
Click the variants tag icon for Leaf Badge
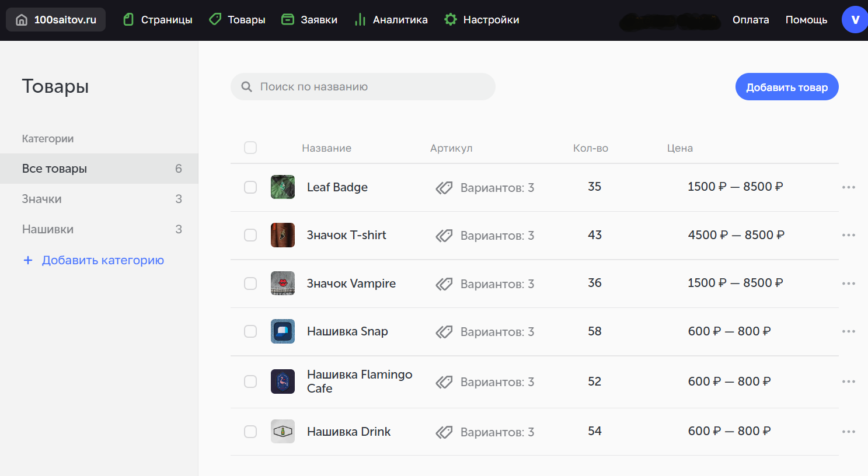[444, 188]
